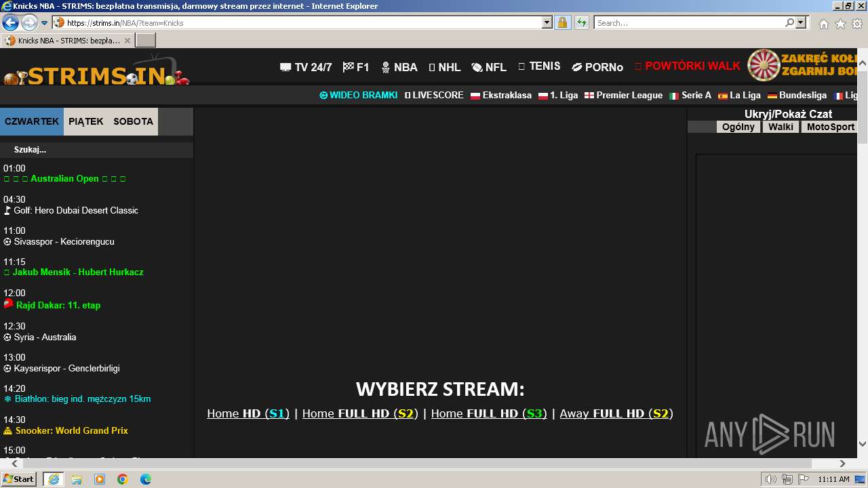Open the Ekstraklasa league link
Image resolution: width=868 pixels, height=488 pixels.
(x=501, y=96)
